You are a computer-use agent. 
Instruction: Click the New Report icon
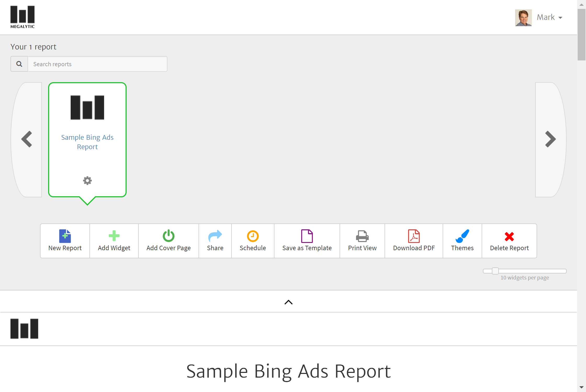(x=65, y=236)
